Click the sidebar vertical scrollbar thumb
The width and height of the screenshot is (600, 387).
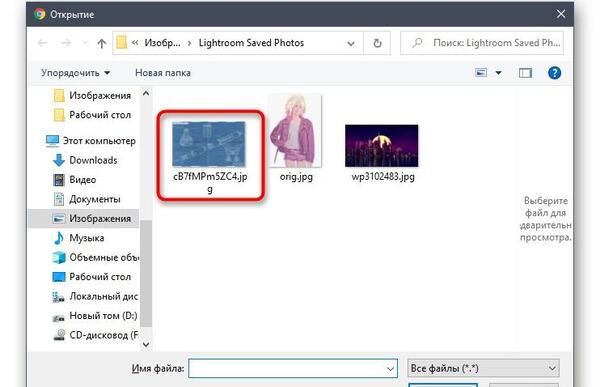(146, 273)
